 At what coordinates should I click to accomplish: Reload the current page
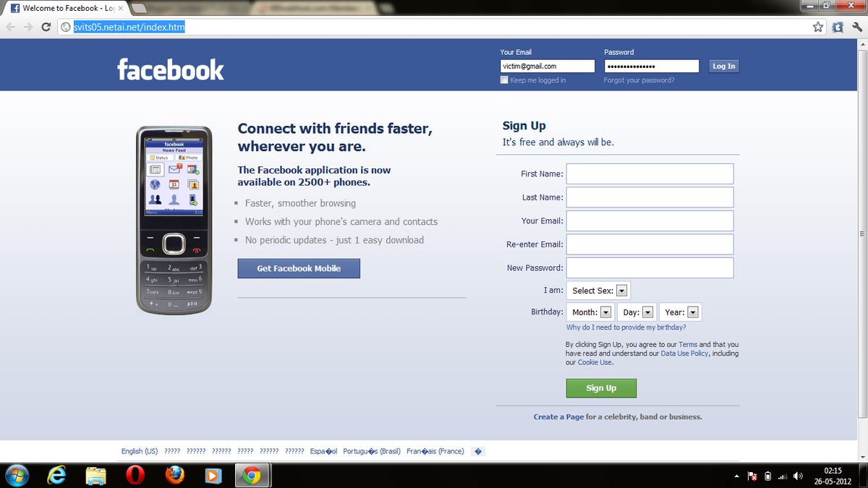click(46, 27)
